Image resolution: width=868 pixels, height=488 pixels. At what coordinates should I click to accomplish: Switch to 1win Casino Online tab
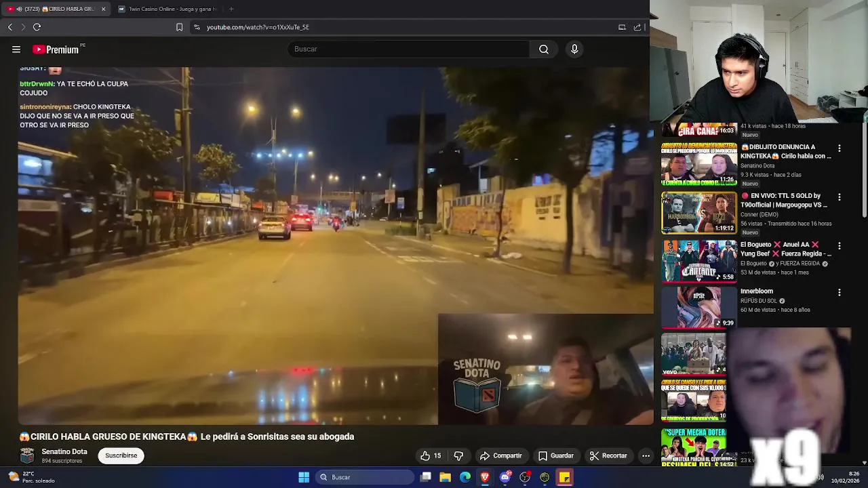coord(167,9)
